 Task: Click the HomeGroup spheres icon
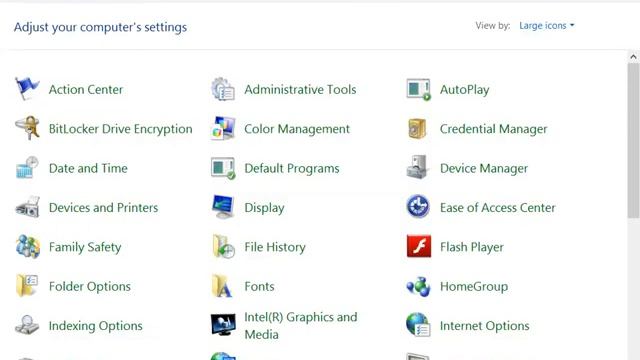[418, 286]
